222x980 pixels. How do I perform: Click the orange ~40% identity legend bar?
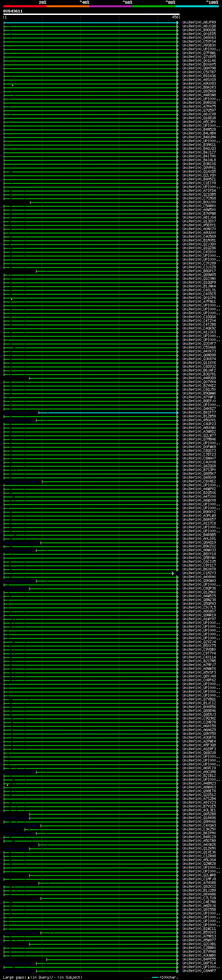coord(68,6)
